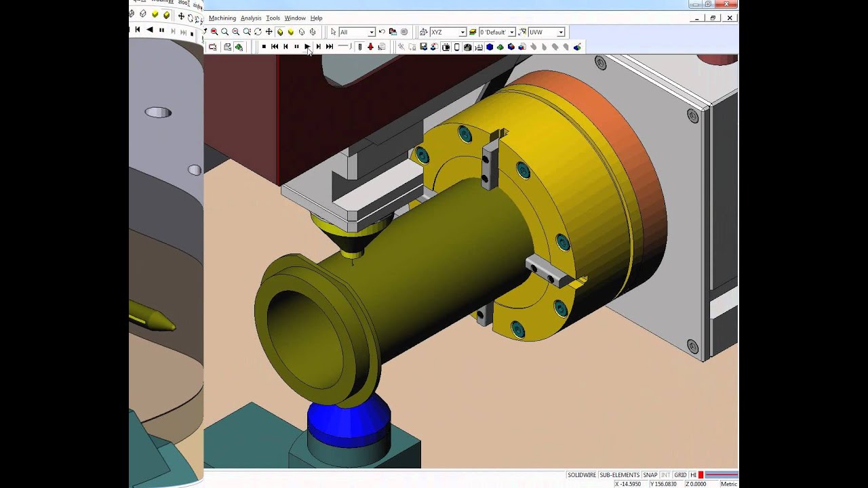Click the red zoom window icon
This screenshot has height=488, width=868.
tap(214, 32)
